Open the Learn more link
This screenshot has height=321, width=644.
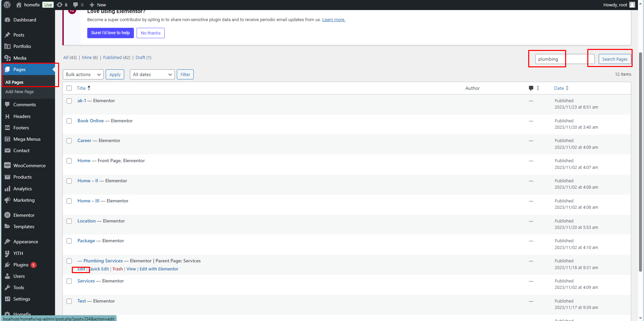(x=334, y=20)
